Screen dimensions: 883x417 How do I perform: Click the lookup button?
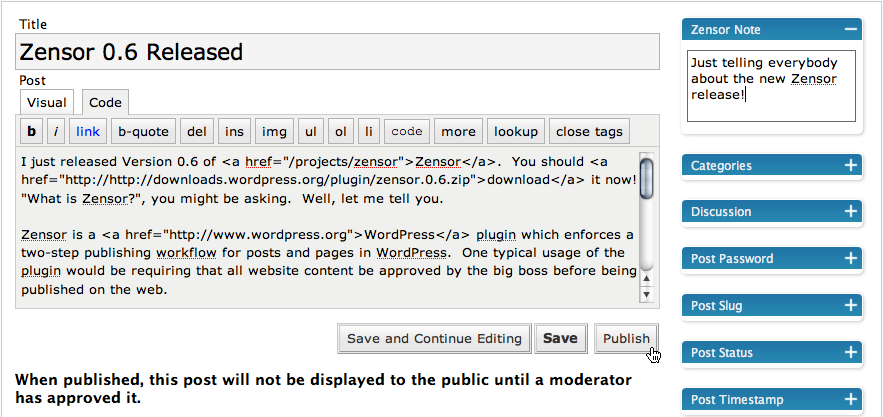point(516,131)
